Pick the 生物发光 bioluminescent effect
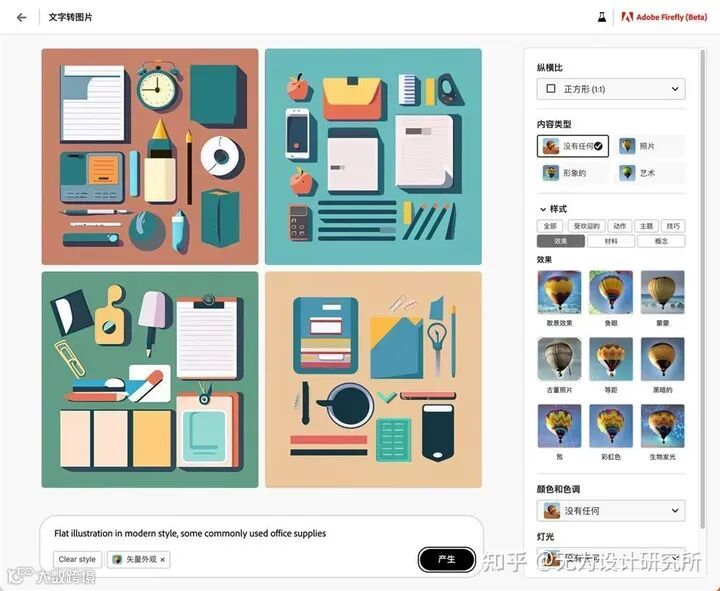720x591 pixels. [663, 426]
